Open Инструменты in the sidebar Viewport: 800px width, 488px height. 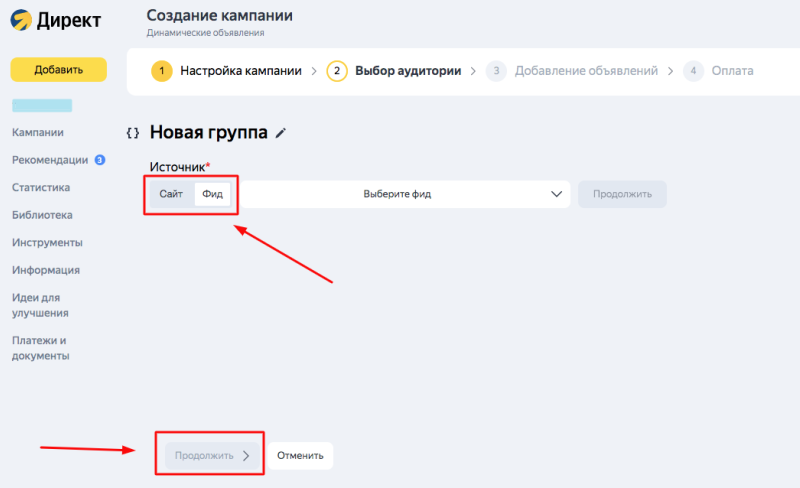(47, 242)
